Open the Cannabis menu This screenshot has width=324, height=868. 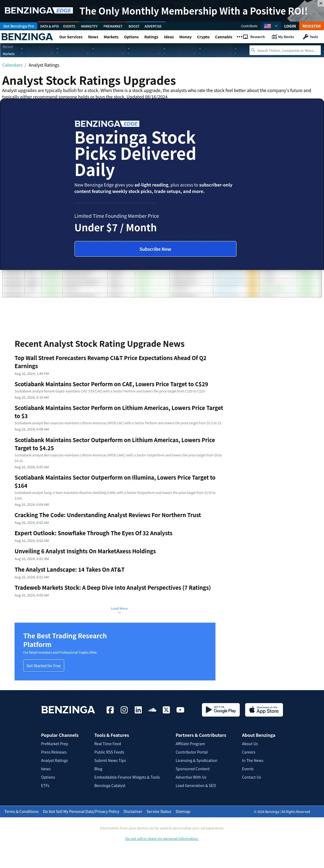[x=224, y=37]
